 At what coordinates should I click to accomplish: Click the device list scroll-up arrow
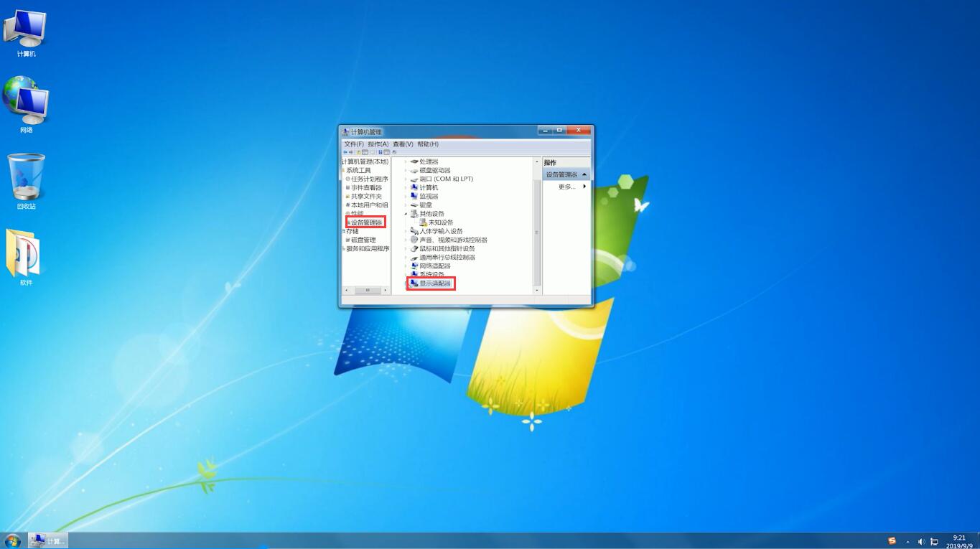click(537, 161)
